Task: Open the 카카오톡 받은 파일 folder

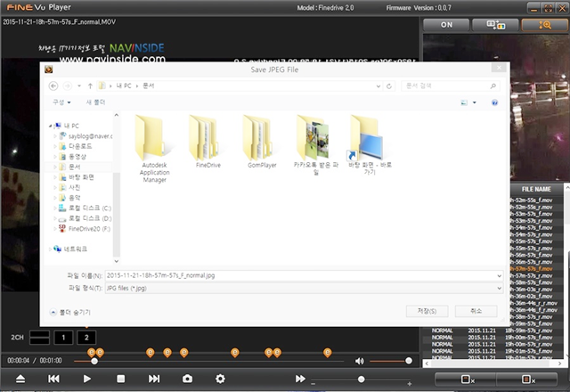Action: pos(315,144)
